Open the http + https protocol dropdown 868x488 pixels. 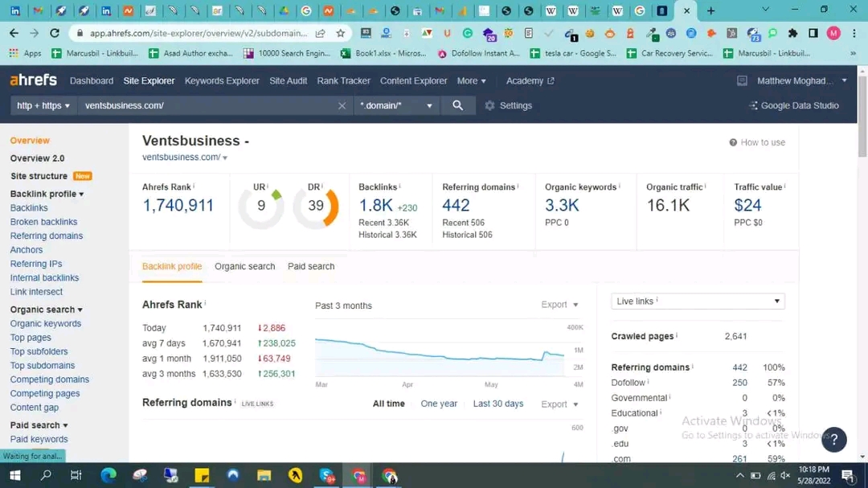[43, 105]
